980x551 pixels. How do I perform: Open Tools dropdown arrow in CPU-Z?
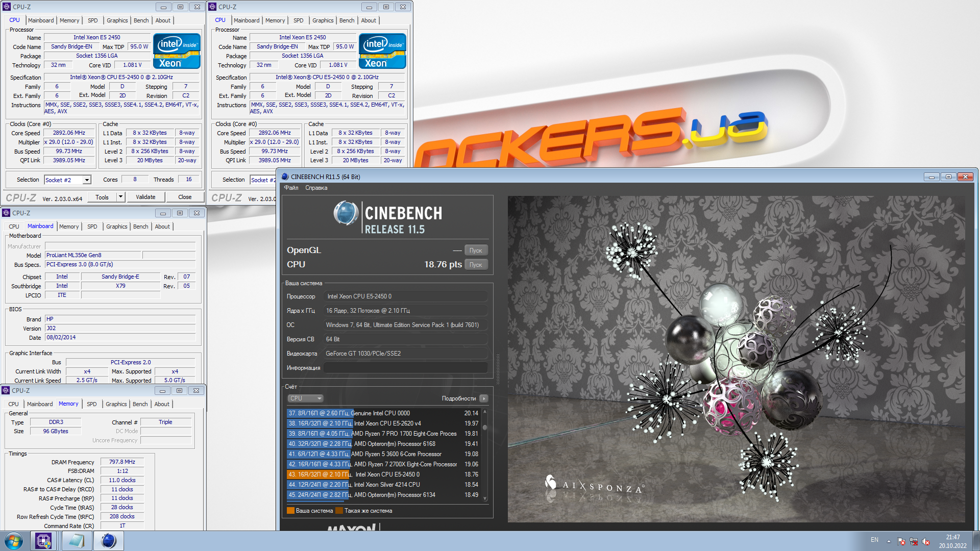pos(120,197)
